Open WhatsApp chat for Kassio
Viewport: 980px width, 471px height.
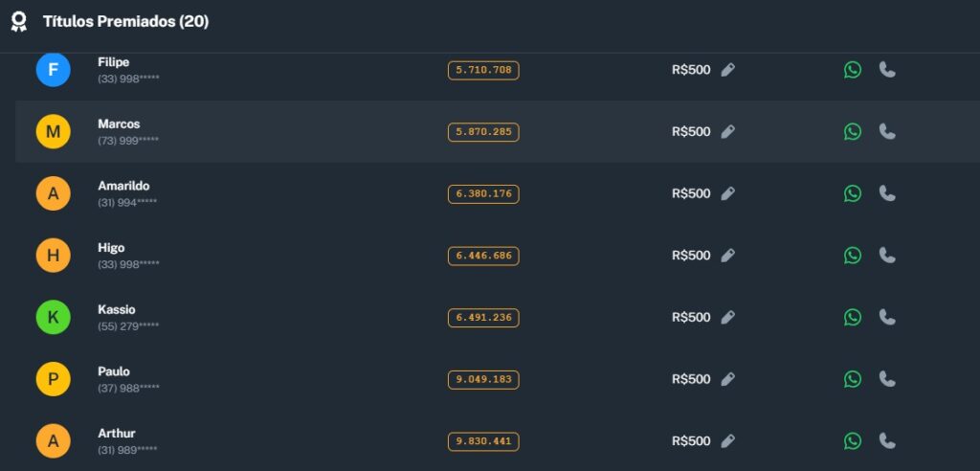853,317
